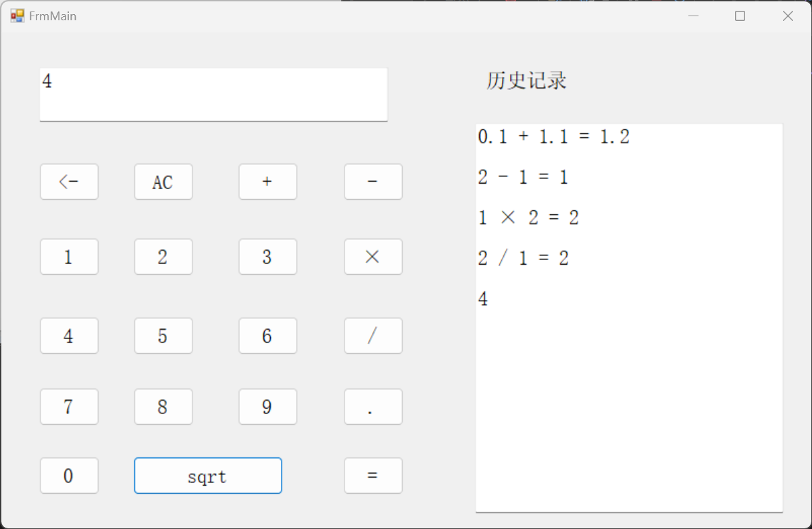The height and width of the screenshot is (529, 812).
Task: Clear the display with AC
Action: pos(163,182)
